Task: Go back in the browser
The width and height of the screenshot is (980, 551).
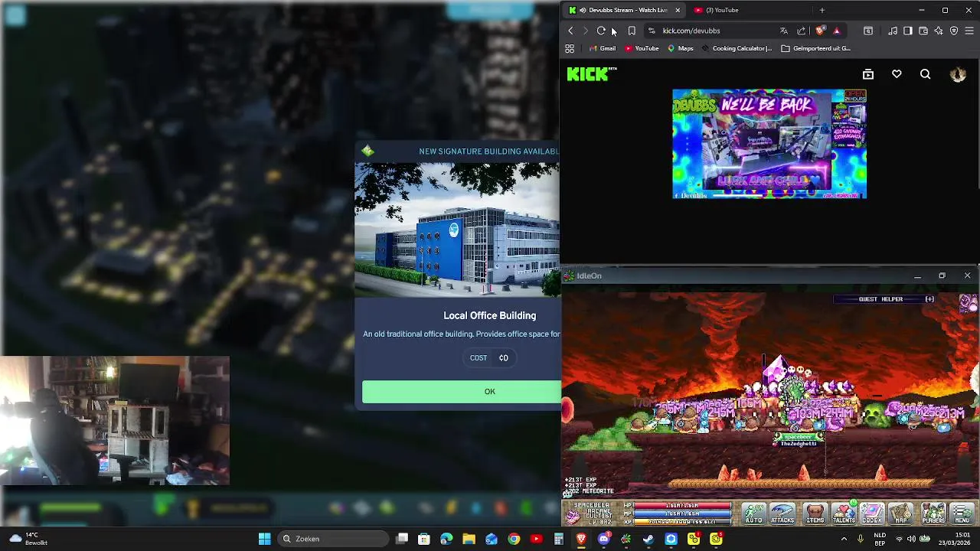Action: pyautogui.click(x=570, y=31)
